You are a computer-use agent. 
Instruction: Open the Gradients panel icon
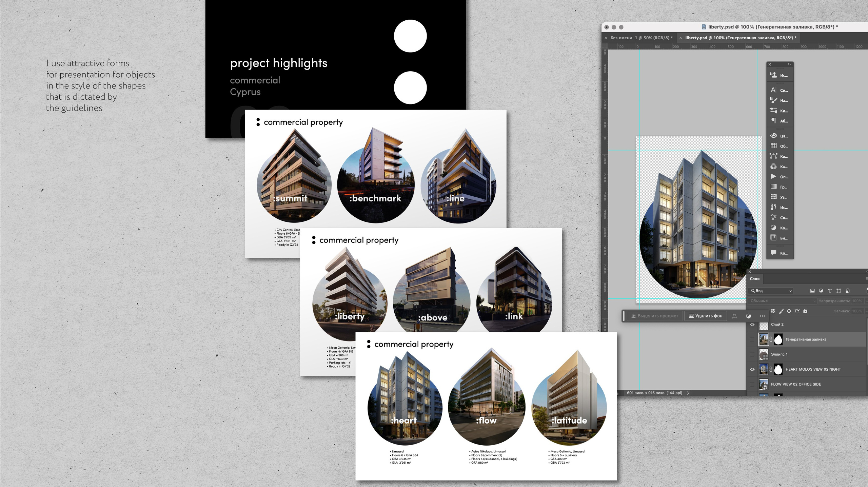[x=773, y=187]
